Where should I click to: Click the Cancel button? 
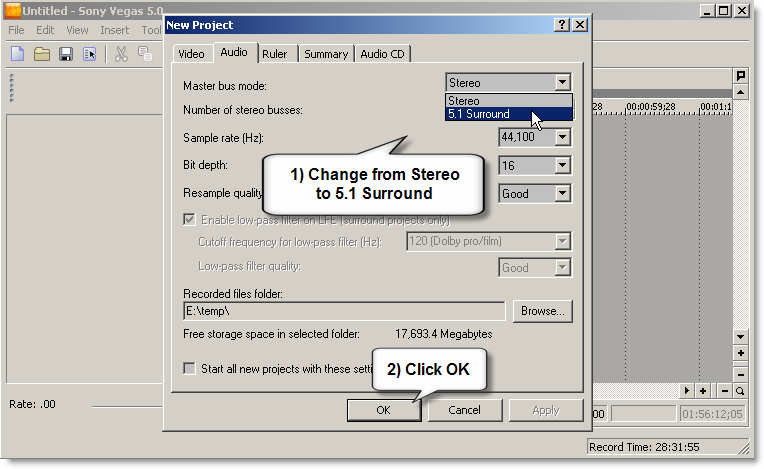(464, 410)
